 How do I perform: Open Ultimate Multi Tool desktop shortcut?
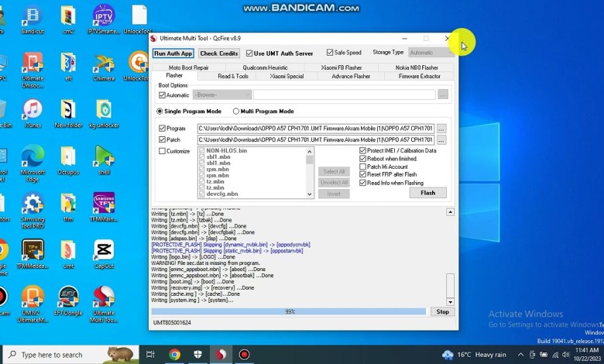click(104, 304)
